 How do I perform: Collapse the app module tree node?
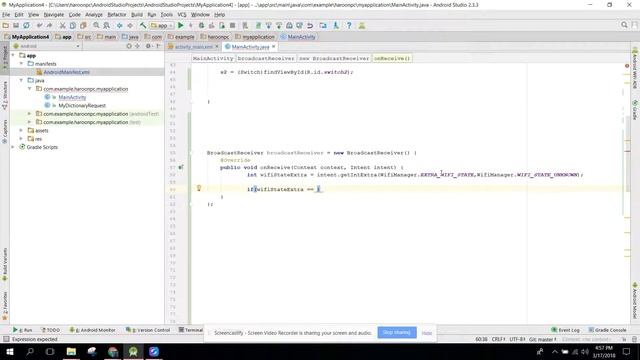point(13,55)
